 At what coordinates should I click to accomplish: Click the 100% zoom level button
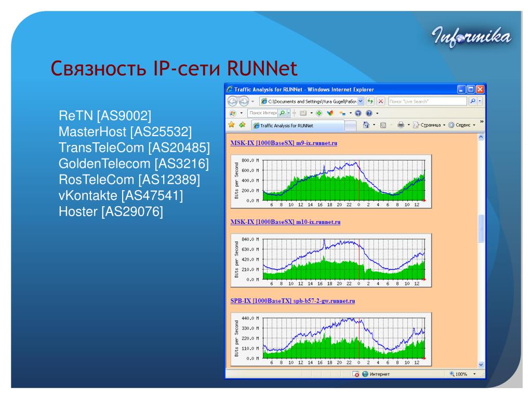[x=458, y=374]
